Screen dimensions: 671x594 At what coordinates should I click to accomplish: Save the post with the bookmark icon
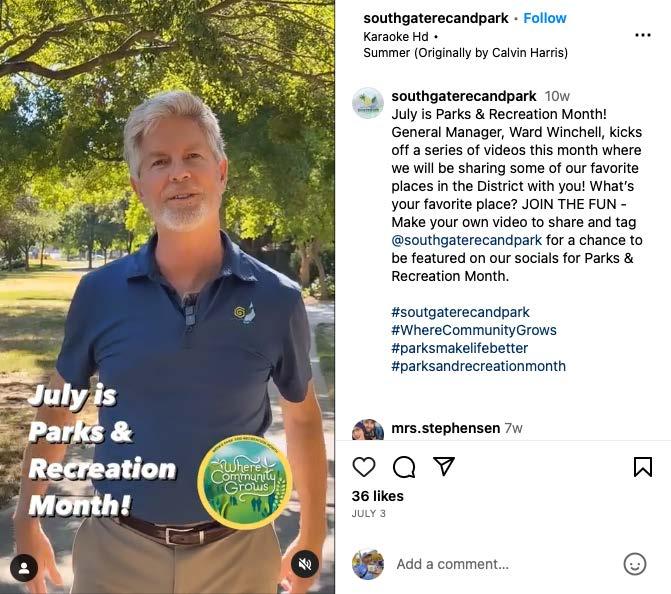643,466
